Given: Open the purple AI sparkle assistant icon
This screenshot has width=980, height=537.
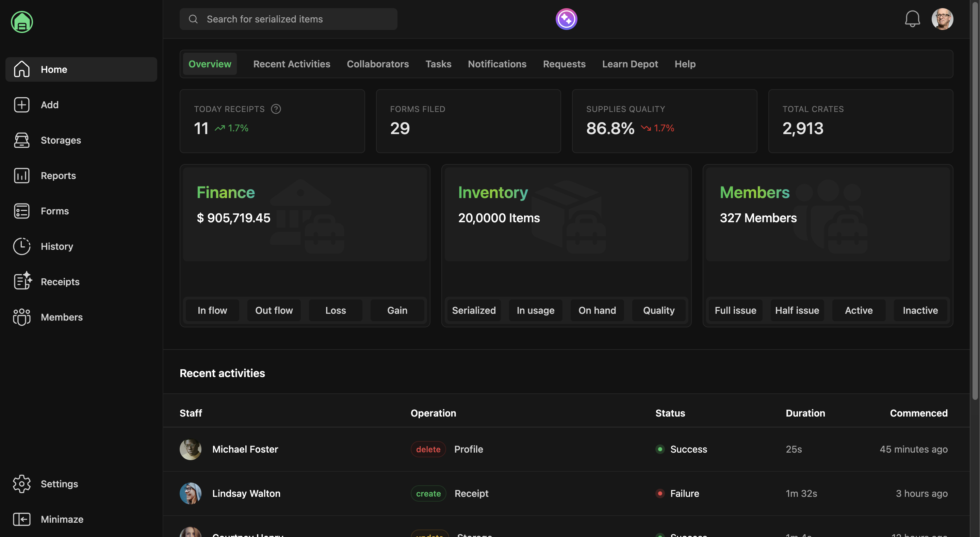Looking at the screenshot, I should pyautogui.click(x=566, y=19).
